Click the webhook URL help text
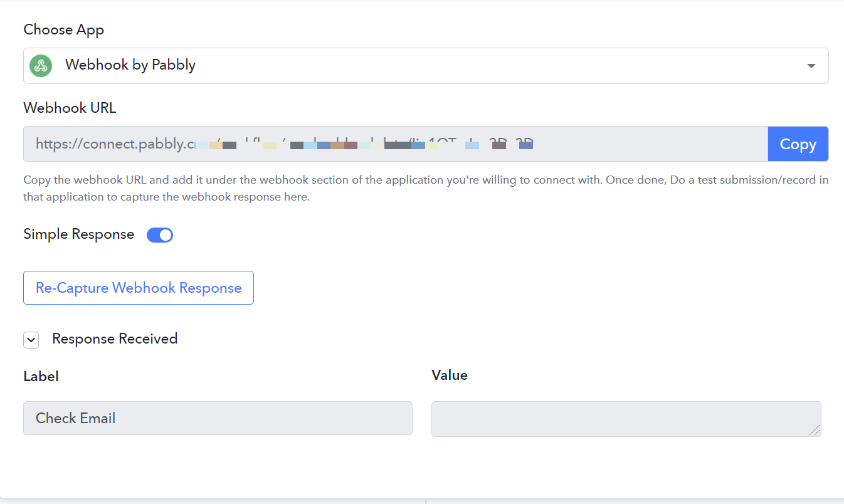844x504 pixels. 426,189
